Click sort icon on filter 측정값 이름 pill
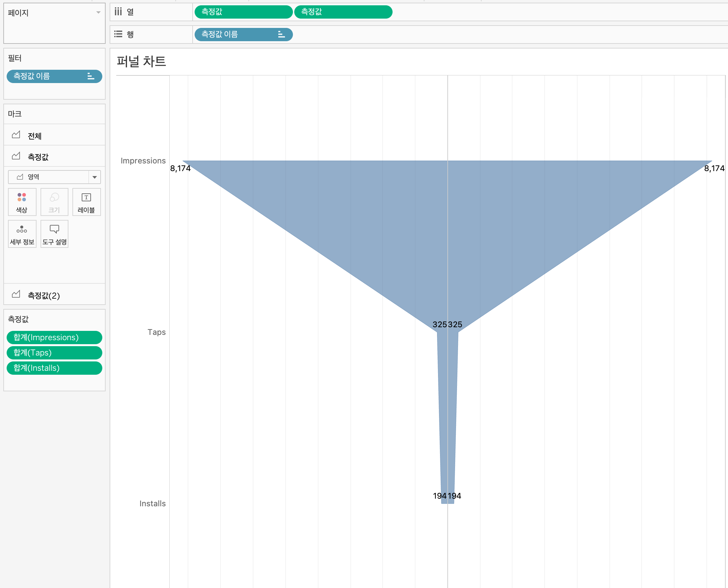Image resolution: width=728 pixels, height=588 pixels. click(x=90, y=76)
